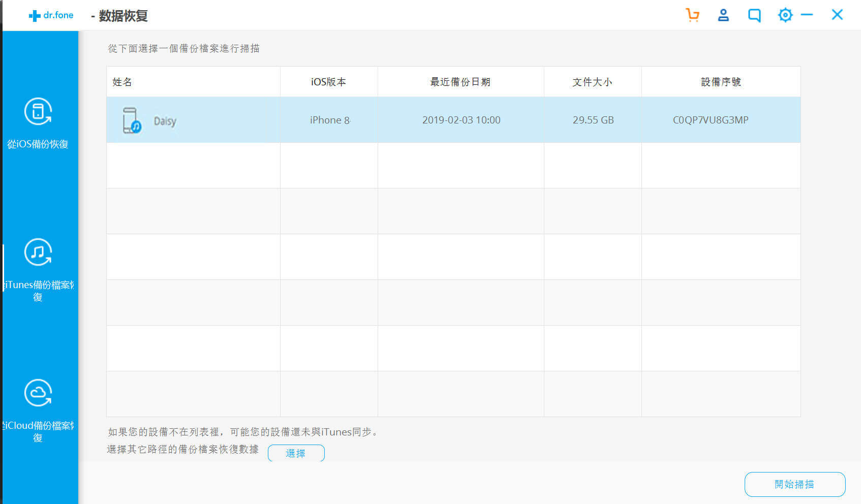Click the iOS版本 column header
The height and width of the screenshot is (504, 861).
pyautogui.click(x=328, y=82)
